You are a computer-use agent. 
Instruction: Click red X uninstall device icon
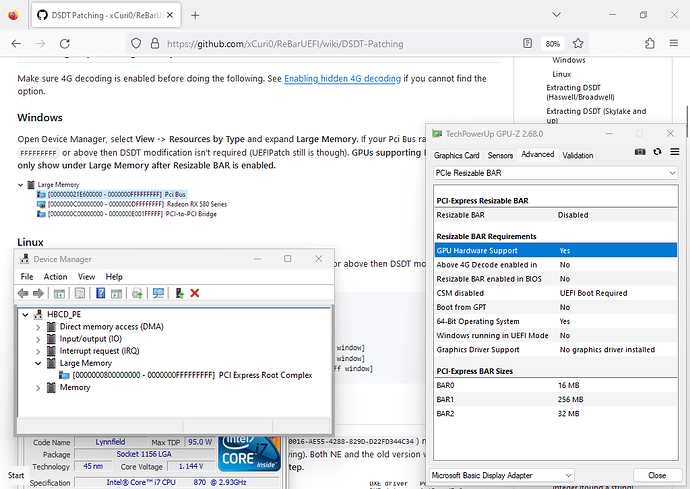195,293
